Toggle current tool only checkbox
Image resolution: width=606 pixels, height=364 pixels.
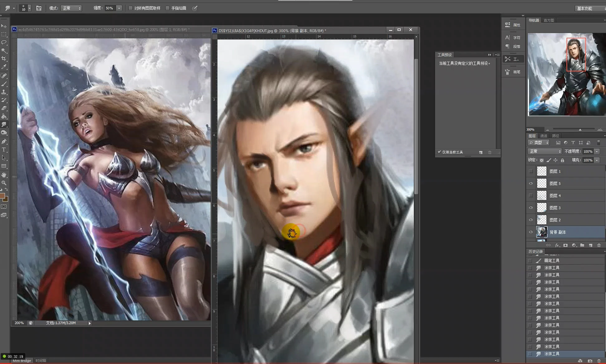(439, 152)
